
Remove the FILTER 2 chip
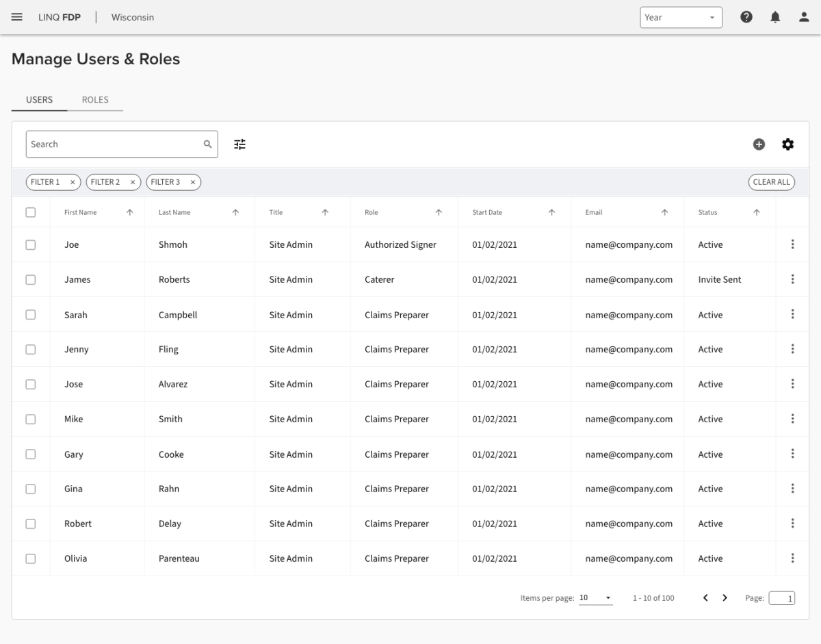pos(133,182)
